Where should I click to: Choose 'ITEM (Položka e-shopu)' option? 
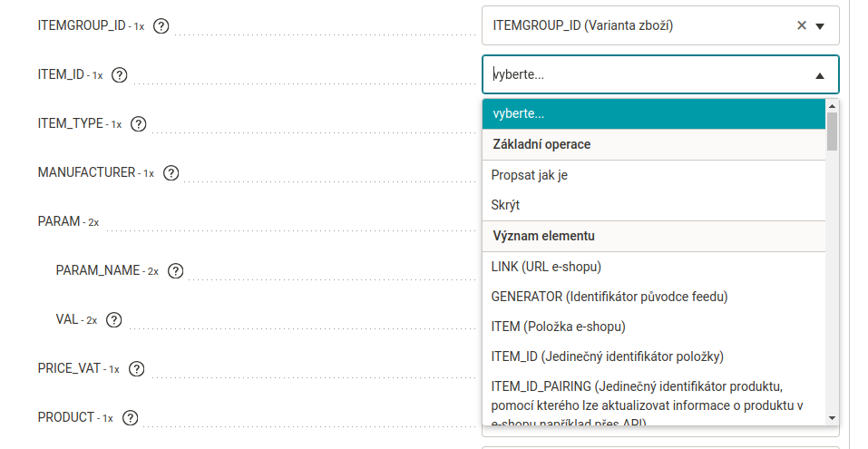coord(654,327)
